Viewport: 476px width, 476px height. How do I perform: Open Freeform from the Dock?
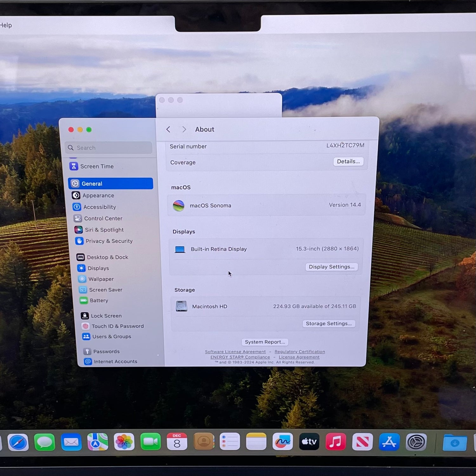tap(282, 442)
